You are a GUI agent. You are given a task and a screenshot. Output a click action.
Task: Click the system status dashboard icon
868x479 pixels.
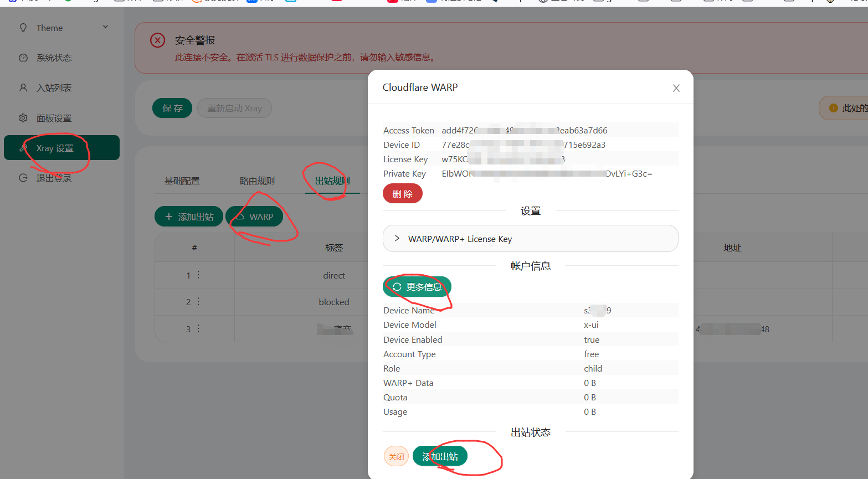coord(23,58)
